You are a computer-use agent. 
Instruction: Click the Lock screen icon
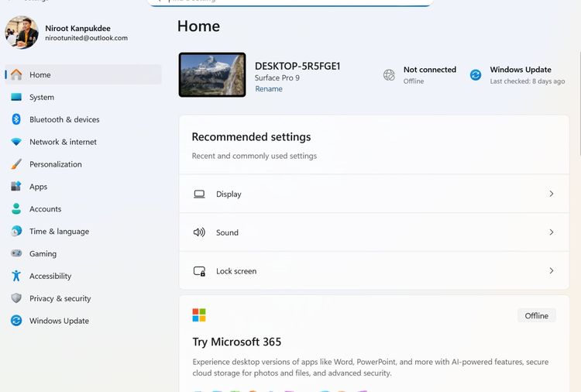pyautogui.click(x=199, y=271)
